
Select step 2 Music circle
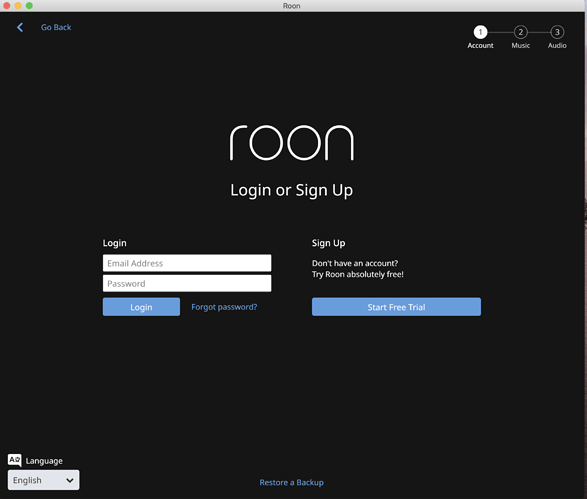click(520, 32)
